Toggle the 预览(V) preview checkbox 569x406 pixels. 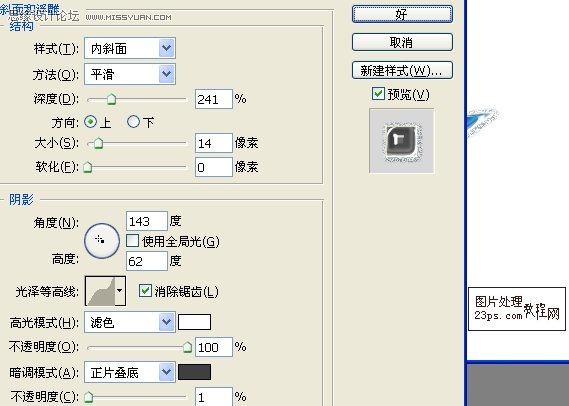click(378, 94)
